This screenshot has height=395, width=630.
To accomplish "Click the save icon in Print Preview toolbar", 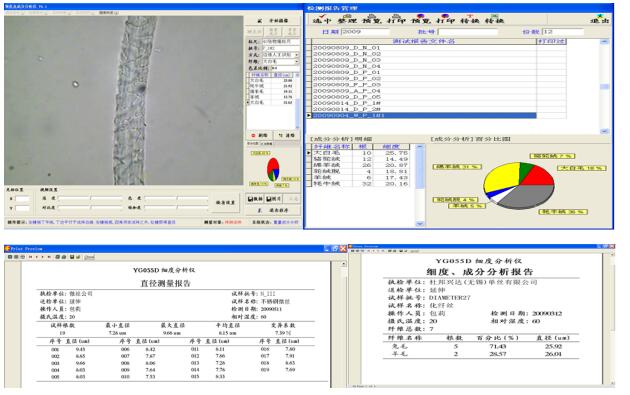I will coord(72,257).
